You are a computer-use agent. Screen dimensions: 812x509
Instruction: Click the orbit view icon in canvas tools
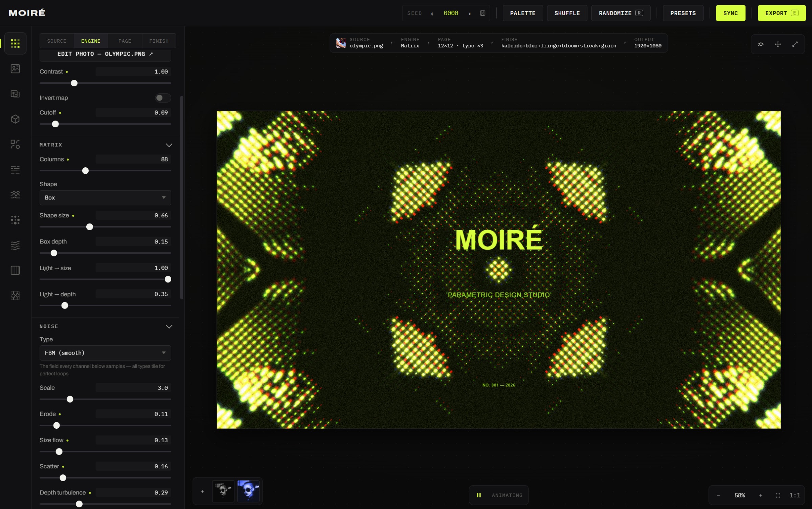(x=761, y=44)
